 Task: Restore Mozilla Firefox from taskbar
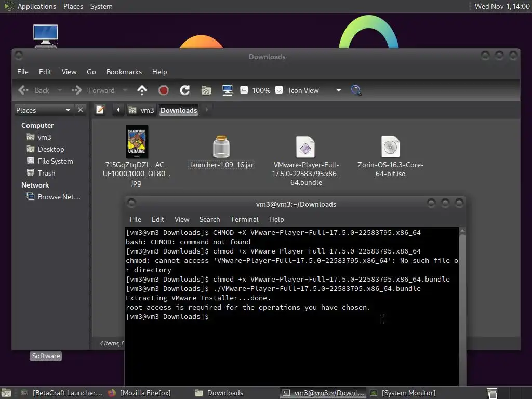click(139, 393)
